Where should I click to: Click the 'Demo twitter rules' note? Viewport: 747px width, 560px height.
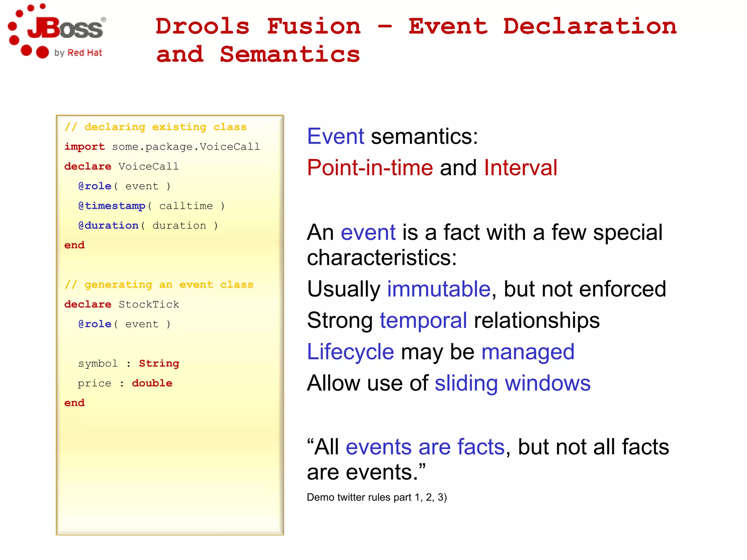pyautogui.click(x=376, y=497)
